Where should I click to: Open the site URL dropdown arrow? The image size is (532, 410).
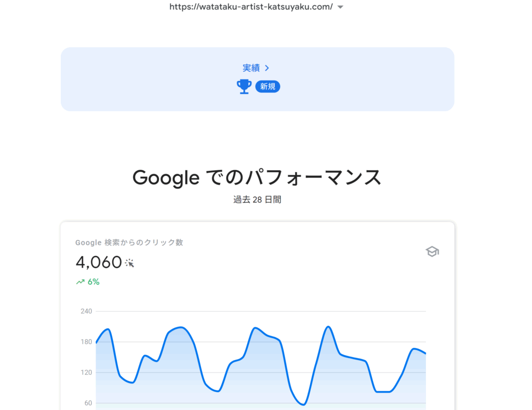coord(340,7)
